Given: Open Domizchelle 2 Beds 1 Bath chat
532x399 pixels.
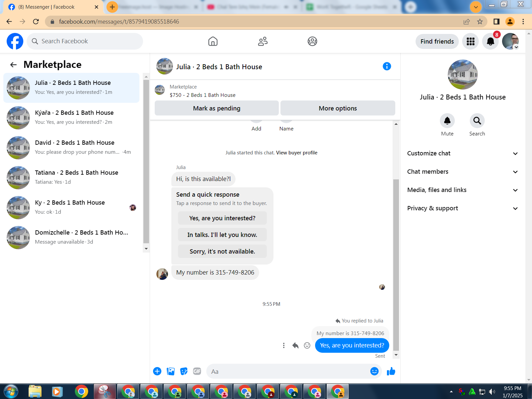Looking at the screenshot, I should [72, 238].
